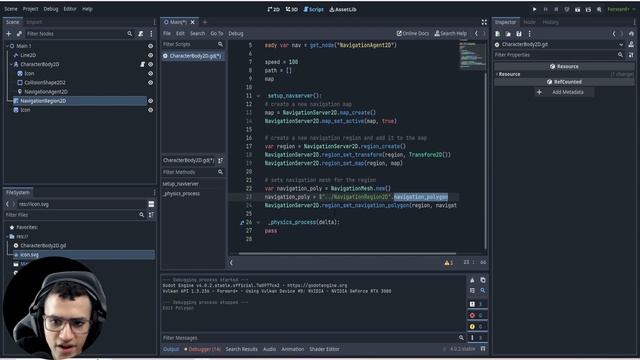Create a new resource in Inspector
Image resolution: width=640 pixels, height=360 pixels.
pyautogui.click(x=498, y=34)
